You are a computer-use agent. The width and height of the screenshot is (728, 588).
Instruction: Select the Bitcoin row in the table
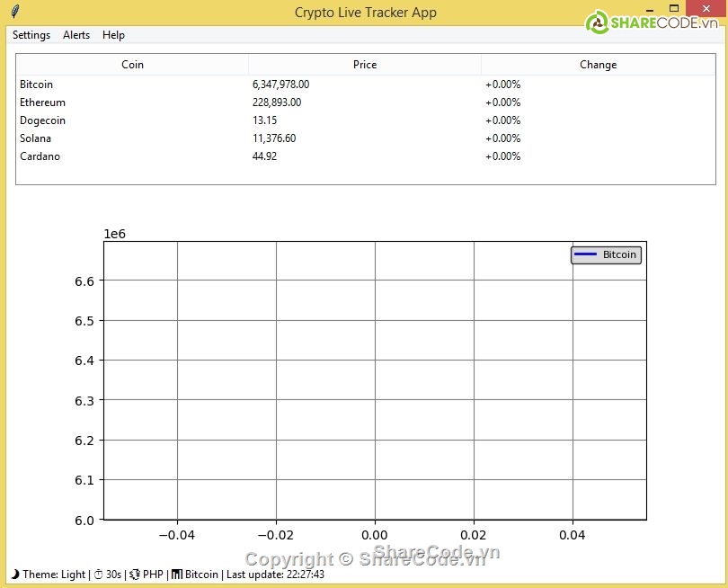point(37,85)
